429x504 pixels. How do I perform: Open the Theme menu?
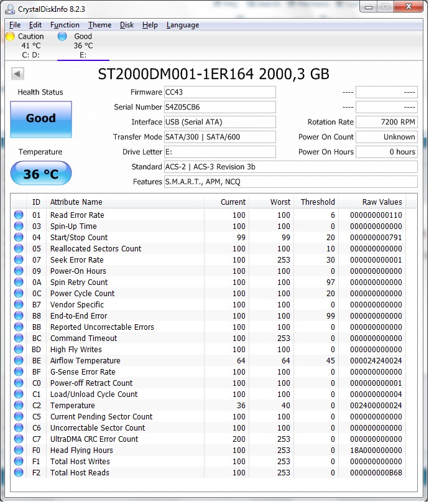(100, 25)
